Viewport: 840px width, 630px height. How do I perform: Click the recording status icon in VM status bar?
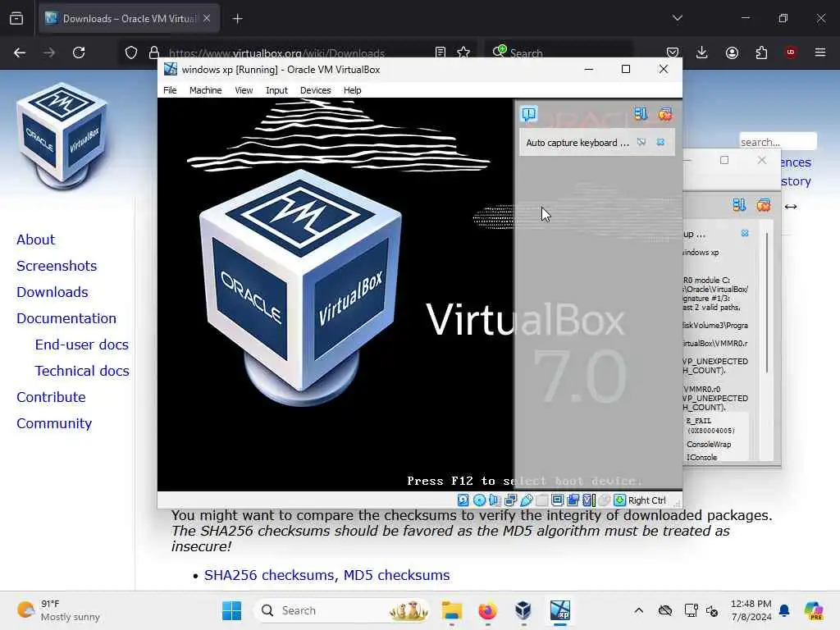pos(573,500)
